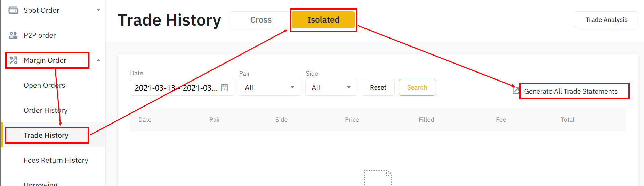Go to Open Orders in sidebar
644x186 pixels.
click(45, 85)
